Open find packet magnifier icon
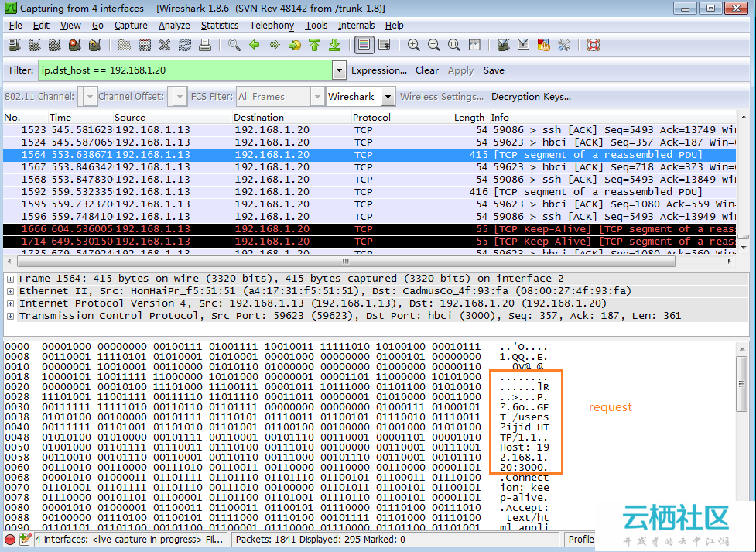This screenshot has width=756, height=552. pyautogui.click(x=234, y=46)
